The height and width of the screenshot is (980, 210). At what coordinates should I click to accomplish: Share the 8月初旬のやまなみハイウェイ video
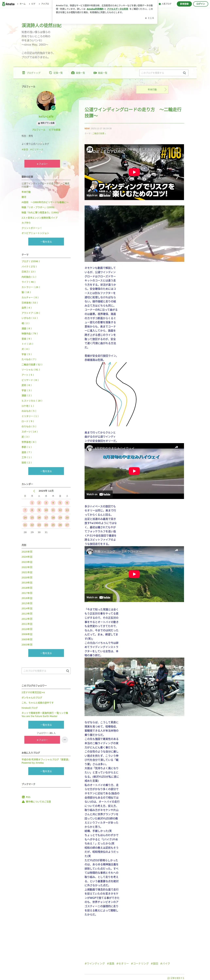176,448
